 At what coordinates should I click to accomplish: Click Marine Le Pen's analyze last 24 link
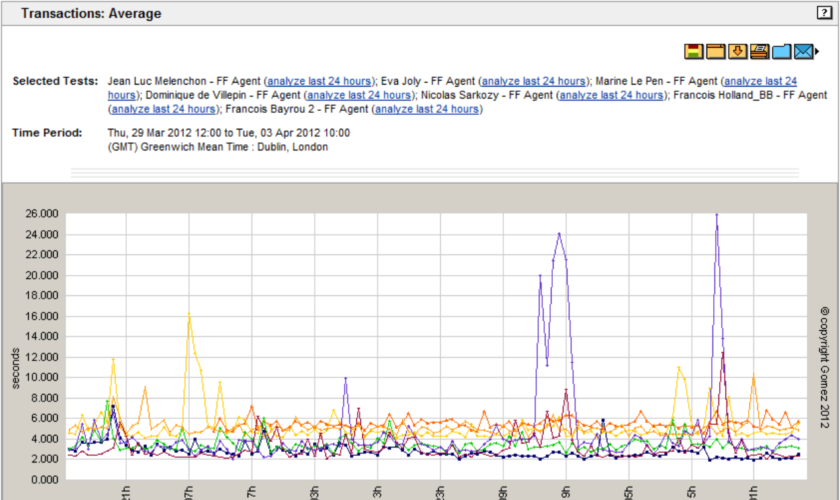click(760, 81)
